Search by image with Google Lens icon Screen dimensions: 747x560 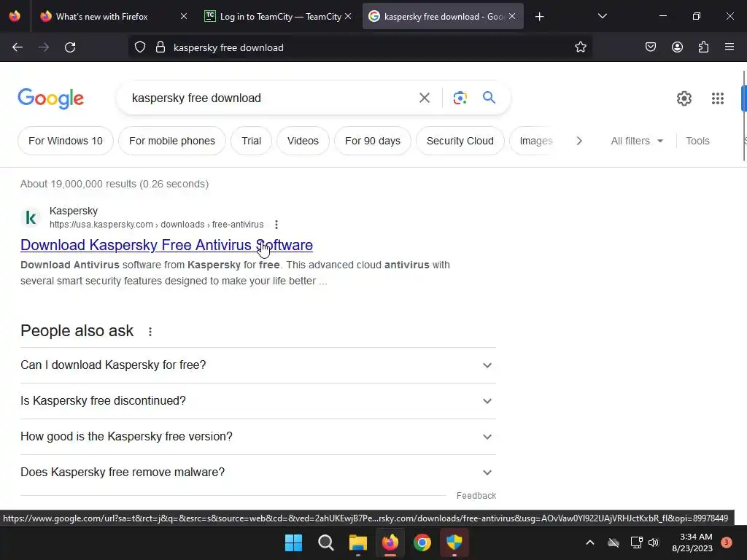[460, 98]
